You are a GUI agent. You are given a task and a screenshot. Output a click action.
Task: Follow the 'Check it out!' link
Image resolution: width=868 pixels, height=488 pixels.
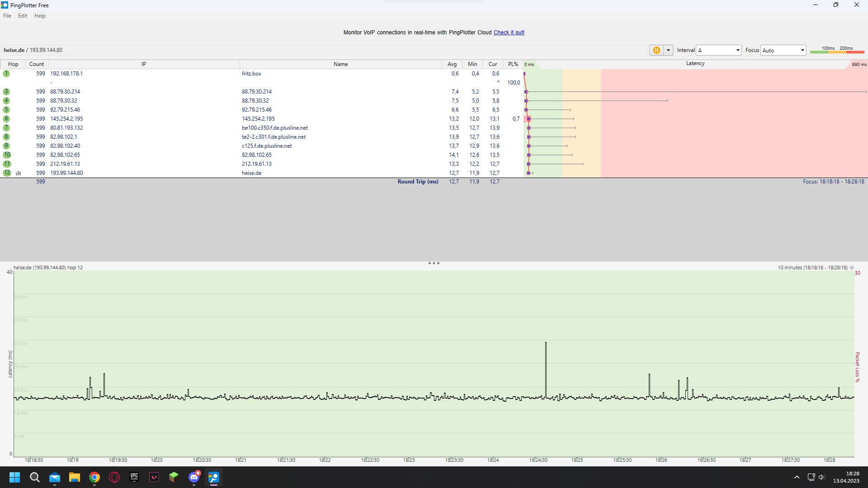[509, 33]
